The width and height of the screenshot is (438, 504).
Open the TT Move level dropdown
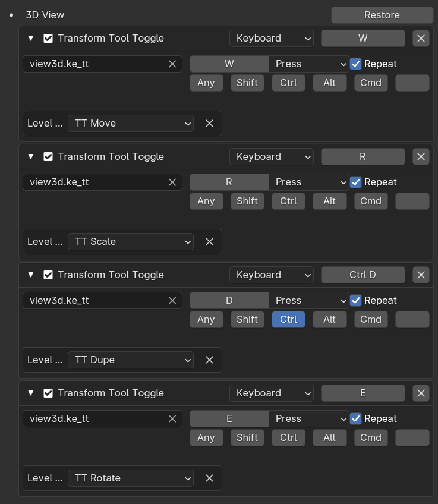coord(131,124)
